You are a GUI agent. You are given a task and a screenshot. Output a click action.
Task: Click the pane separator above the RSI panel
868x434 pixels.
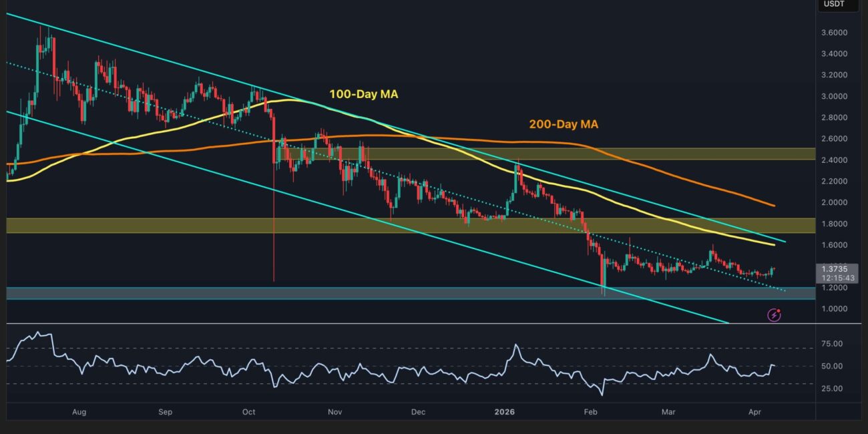401,324
